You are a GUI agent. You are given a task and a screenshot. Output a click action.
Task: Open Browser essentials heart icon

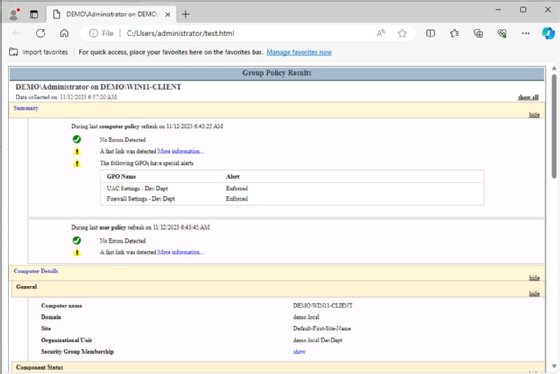(502, 33)
